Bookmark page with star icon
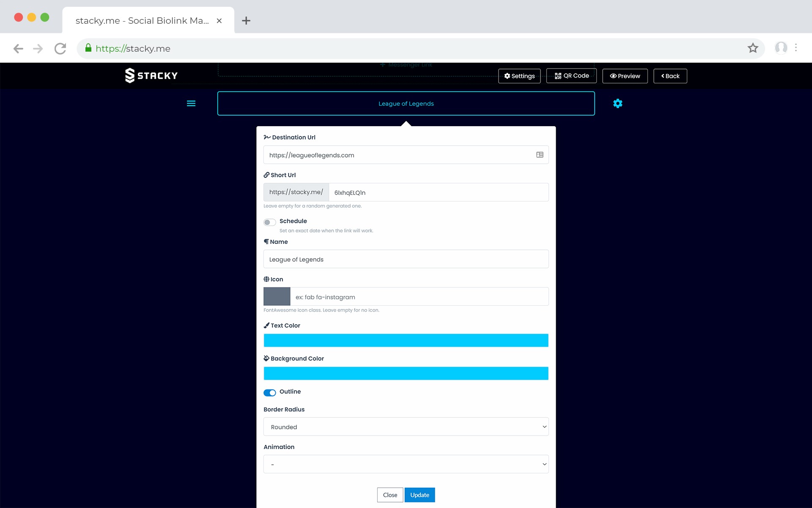 click(x=753, y=48)
